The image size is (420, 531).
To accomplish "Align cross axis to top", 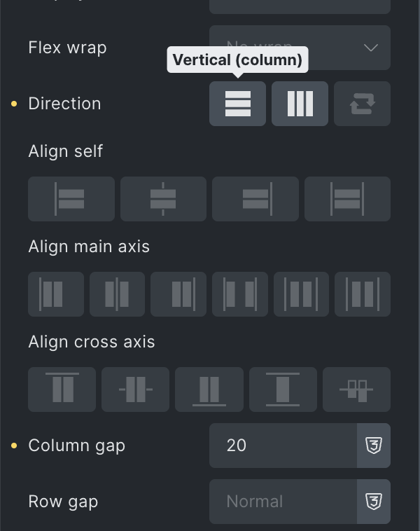I will click(x=62, y=389).
